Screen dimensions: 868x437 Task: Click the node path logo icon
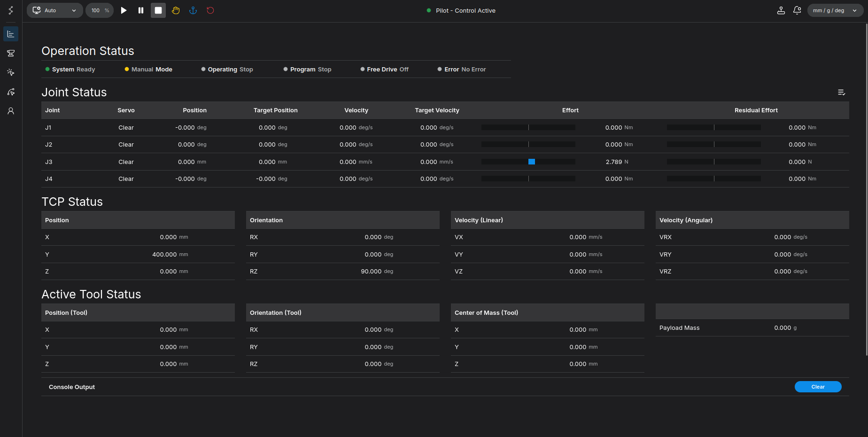coord(11,10)
